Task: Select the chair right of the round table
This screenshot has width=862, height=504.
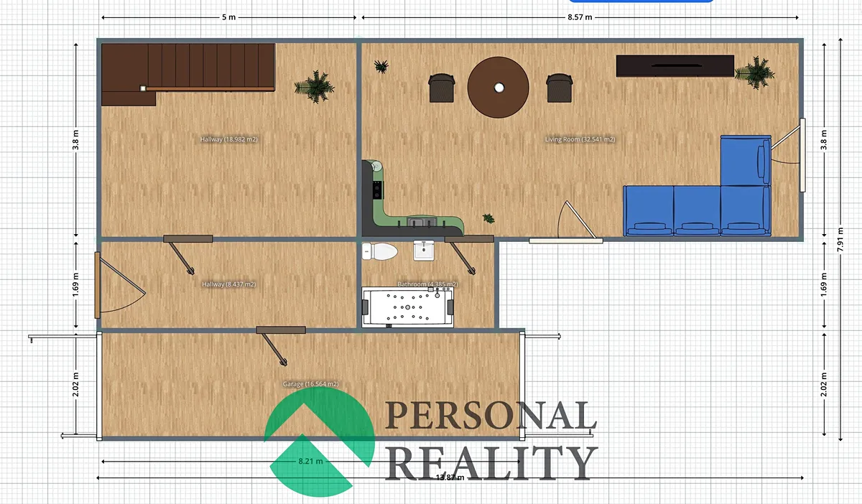Action: (x=559, y=88)
